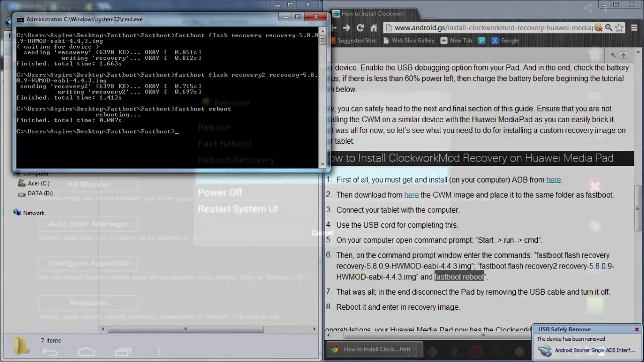
Task: Select Network in Explorer navigation pane
Action: pos(29,213)
